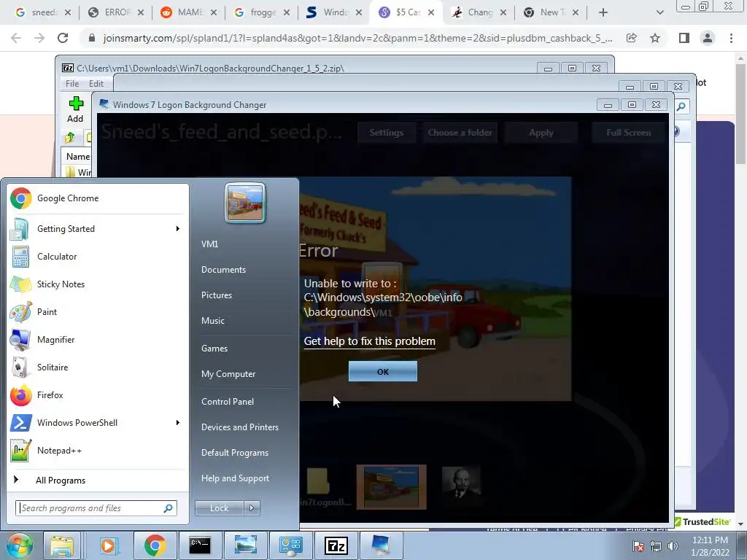Open Chrome tab search dropdown
This screenshot has width=747, height=560.
659,12
